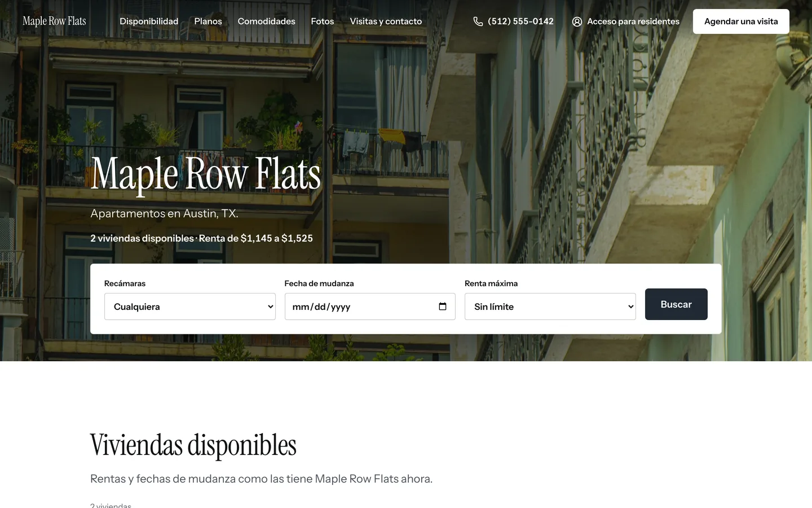Viewport: 812px width, 508px height.
Task: Focus the Fecha de mudanza date field
Action: [370, 306]
